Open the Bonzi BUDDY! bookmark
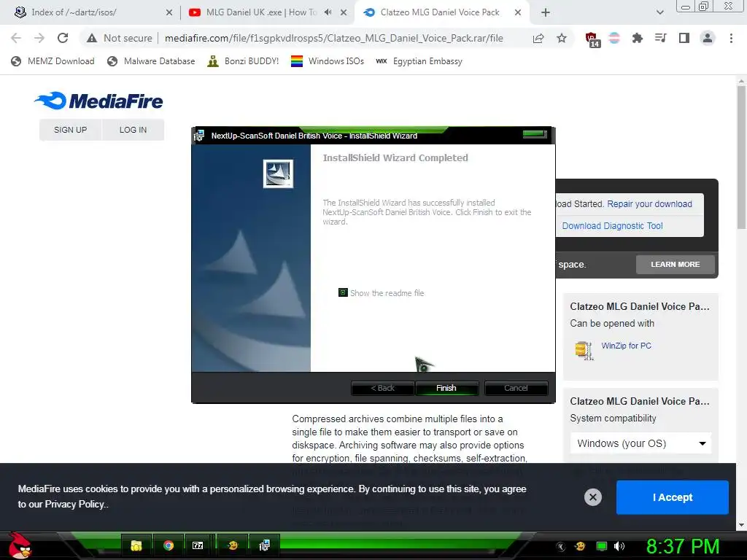 (x=243, y=61)
